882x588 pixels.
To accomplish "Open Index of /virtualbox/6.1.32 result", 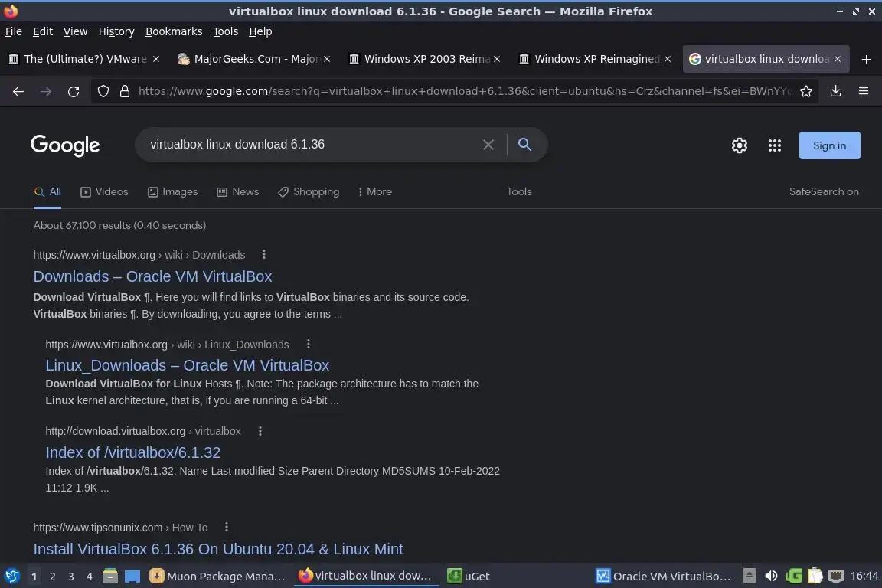I will [132, 453].
